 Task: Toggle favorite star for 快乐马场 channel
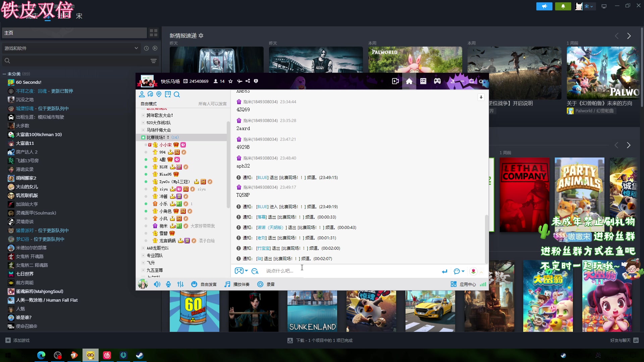tap(230, 81)
